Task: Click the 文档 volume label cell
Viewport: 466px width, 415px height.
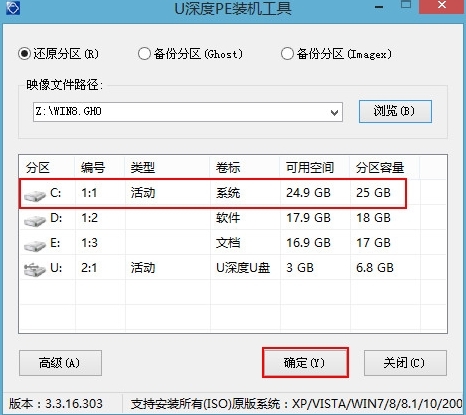Action: tap(228, 243)
